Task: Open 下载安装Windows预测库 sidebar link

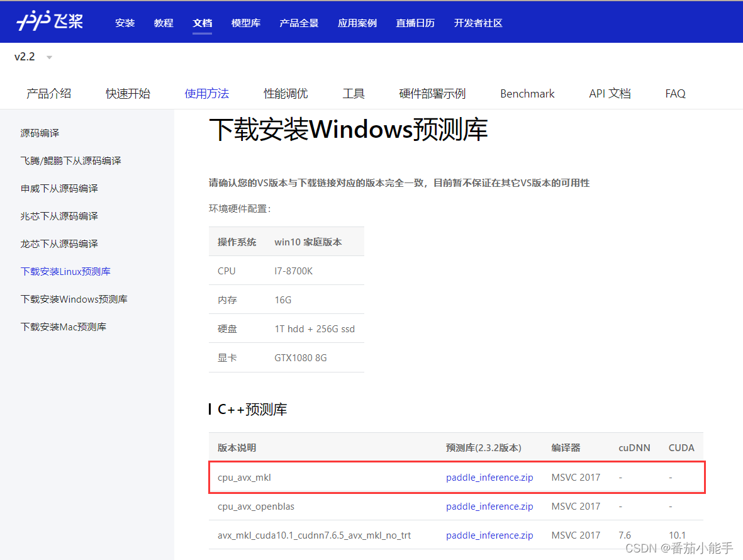Action: coord(74,300)
